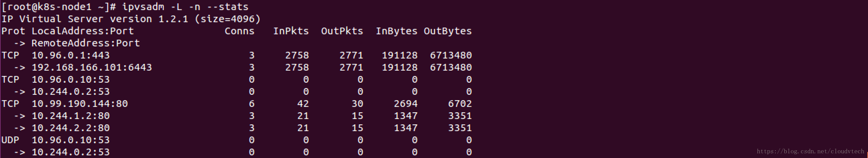Click the 'Prot' column header
The image size is (868, 158).
[x=13, y=31]
